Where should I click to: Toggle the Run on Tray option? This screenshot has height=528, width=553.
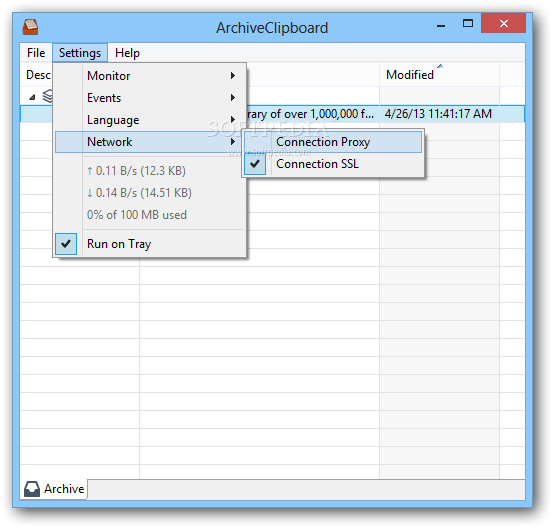(150, 244)
